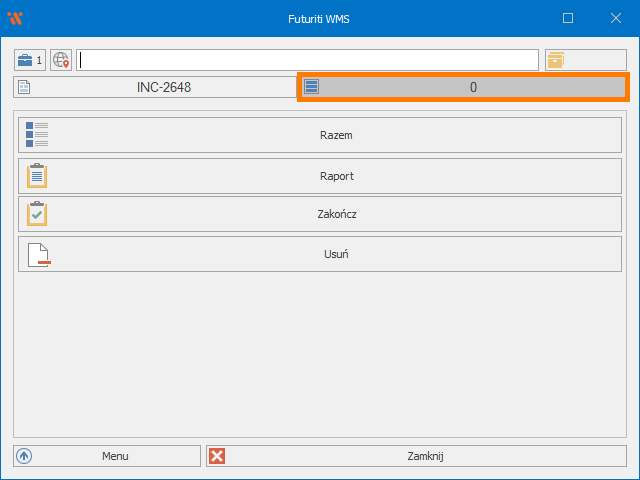Select the INC-2648 document button
Screen dimensions: 640x480
point(163,87)
